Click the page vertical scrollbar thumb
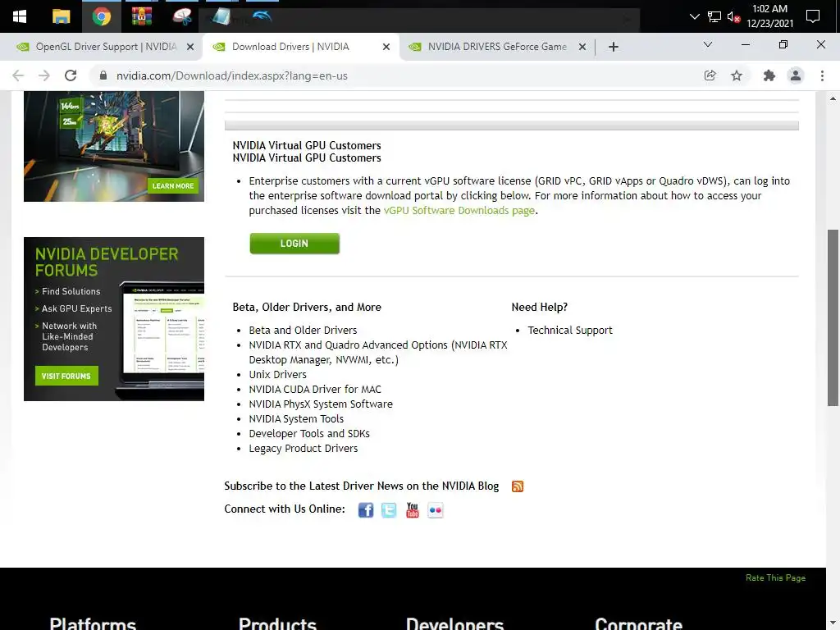Viewport: 840px width, 630px height. (x=833, y=317)
